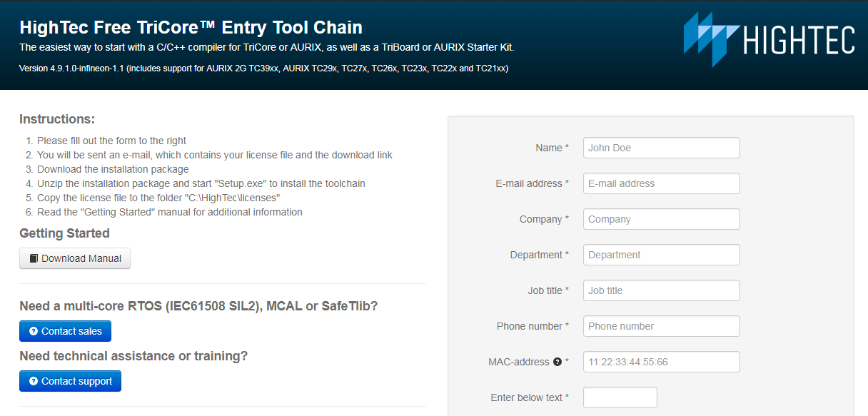
Task: Click the HighTec logo
Action: pyautogui.click(x=769, y=39)
